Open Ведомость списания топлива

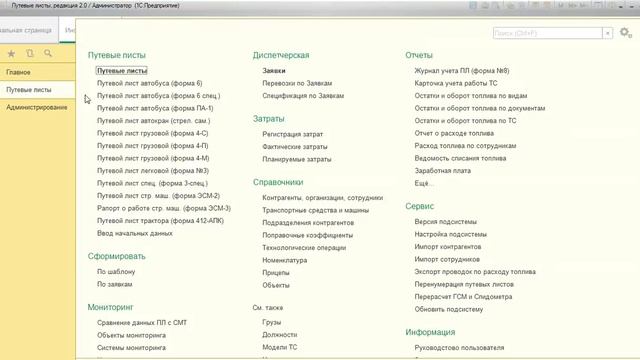pyautogui.click(x=460, y=158)
